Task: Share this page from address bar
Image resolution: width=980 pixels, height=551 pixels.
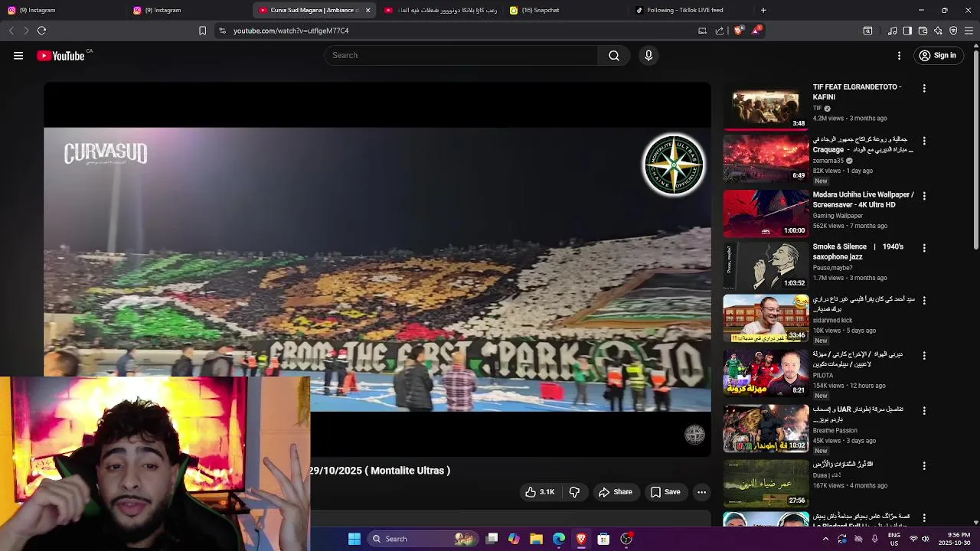Action: pos(720,31)
